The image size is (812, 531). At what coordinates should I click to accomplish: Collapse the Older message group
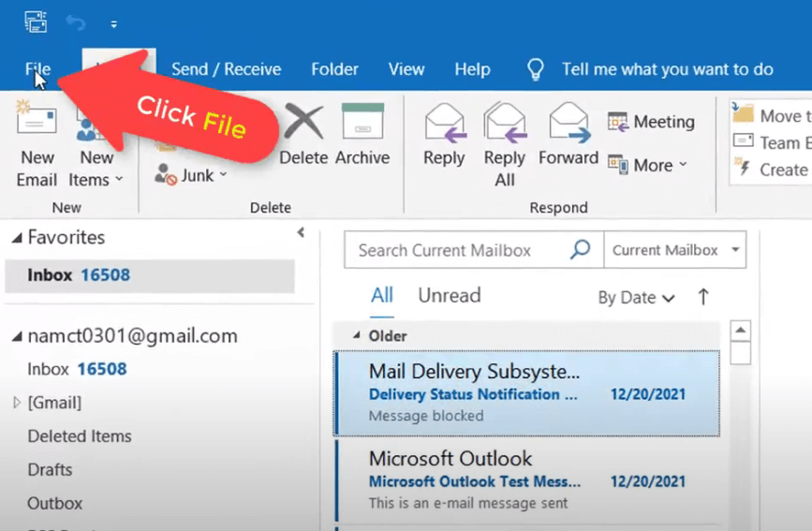[x=357, y=335]
